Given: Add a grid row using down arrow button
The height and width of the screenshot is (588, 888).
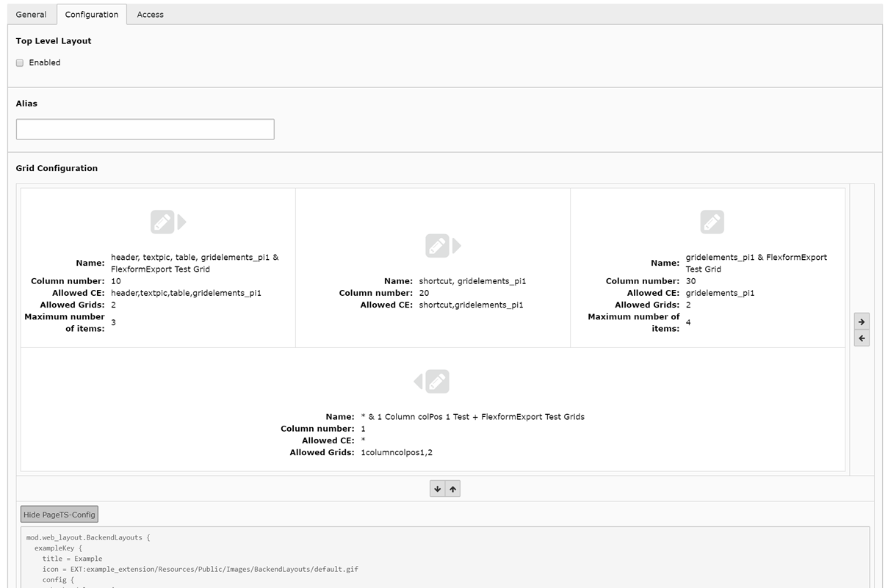Looking at the screenshot, I should (x=438, y=489).
